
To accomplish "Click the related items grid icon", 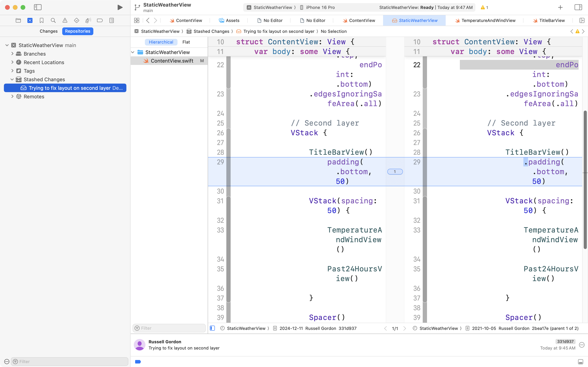I will coord(137,20).
